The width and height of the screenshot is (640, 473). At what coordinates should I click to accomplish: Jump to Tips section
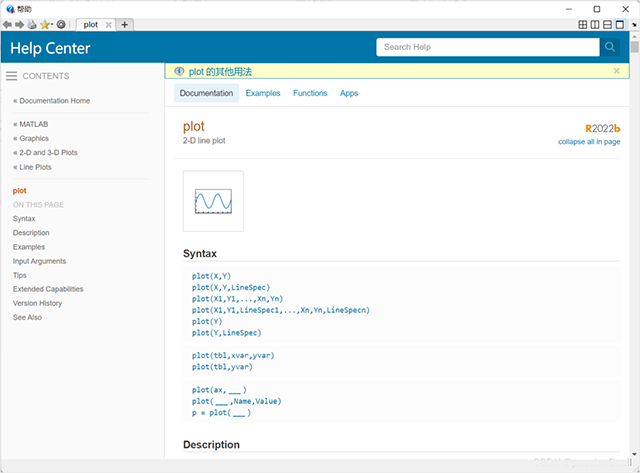(20, 275)
